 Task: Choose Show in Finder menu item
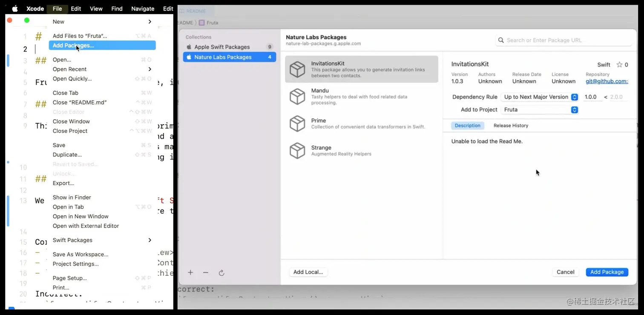[102, 197]
